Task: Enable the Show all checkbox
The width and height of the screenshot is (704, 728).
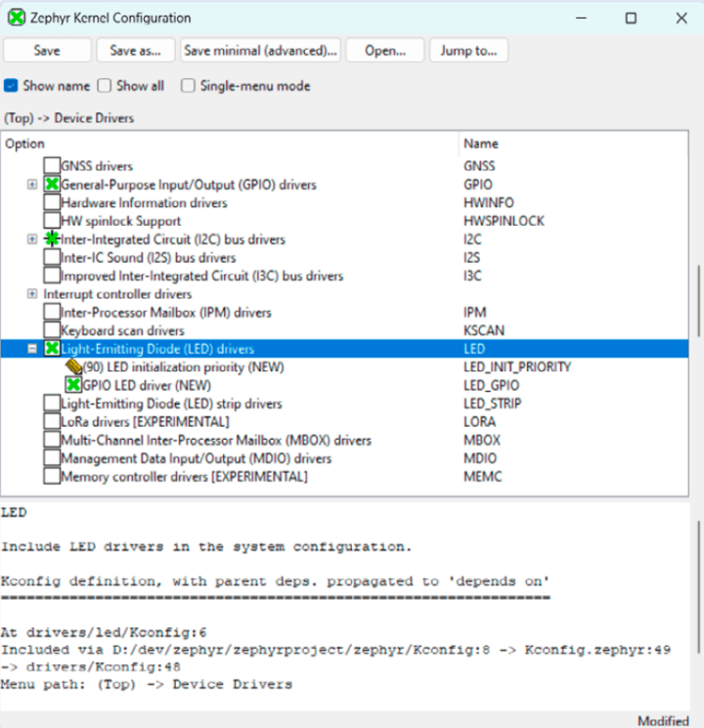Action: [x=106, y=86]
